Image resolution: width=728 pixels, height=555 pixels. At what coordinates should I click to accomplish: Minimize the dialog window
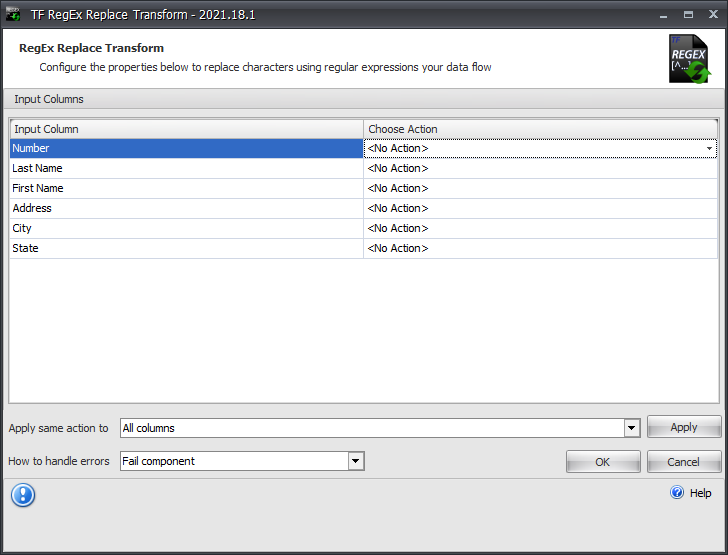663,15
